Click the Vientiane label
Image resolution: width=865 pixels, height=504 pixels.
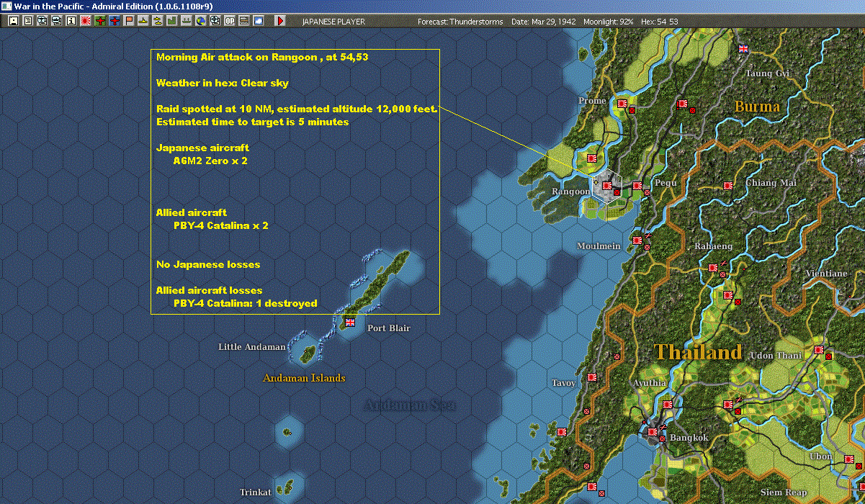click(x=826, y=274)
